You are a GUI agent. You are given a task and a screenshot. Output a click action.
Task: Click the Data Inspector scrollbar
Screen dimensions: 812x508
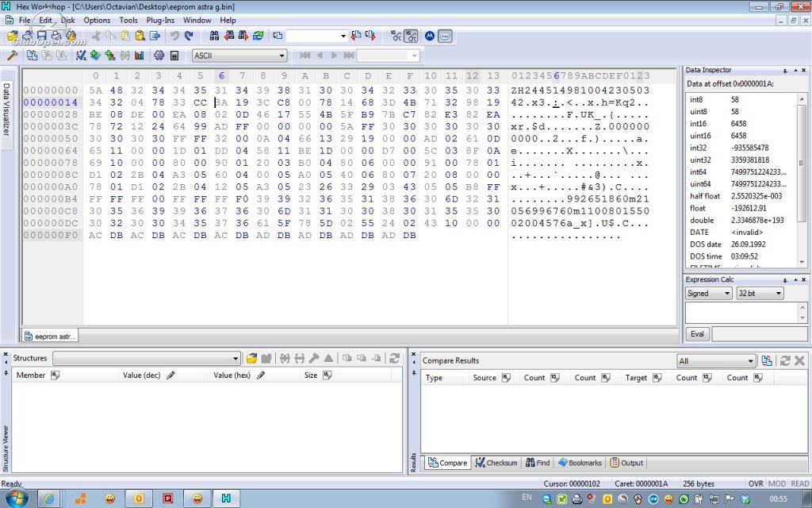pos(802,181)
